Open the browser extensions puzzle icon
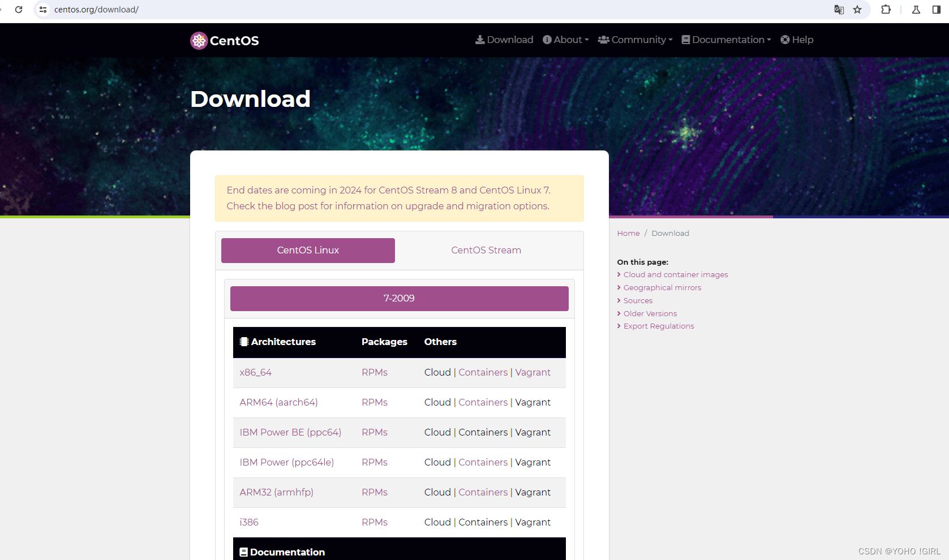This screenshot has height=560, width=949. (x=886, y=10)
